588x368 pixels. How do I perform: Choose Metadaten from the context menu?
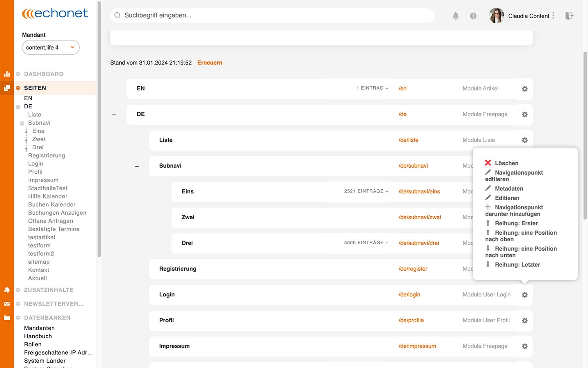point(509,188)
